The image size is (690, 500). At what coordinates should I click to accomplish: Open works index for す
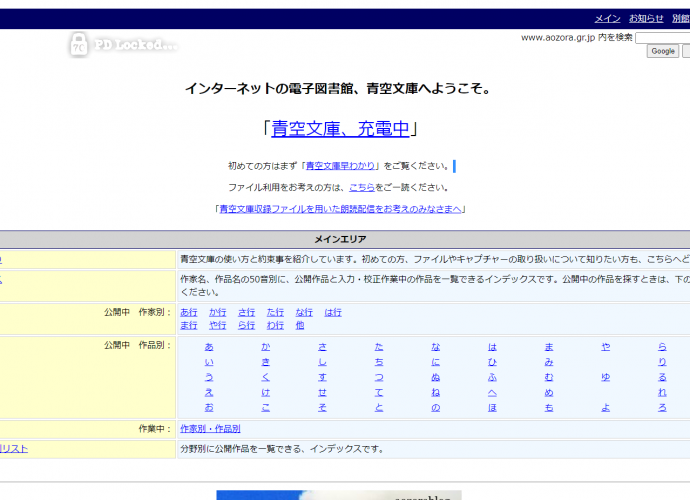[x=323, y=378]
